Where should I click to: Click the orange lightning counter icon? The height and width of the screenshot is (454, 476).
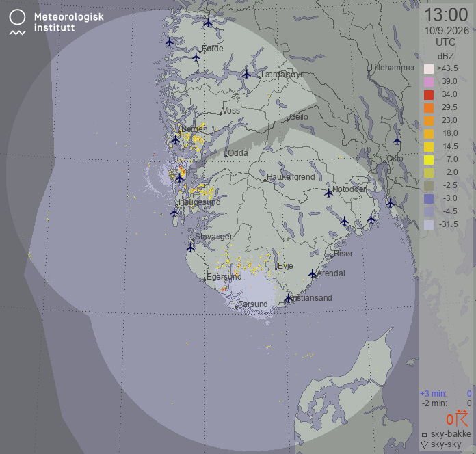[x=457, y=418]
